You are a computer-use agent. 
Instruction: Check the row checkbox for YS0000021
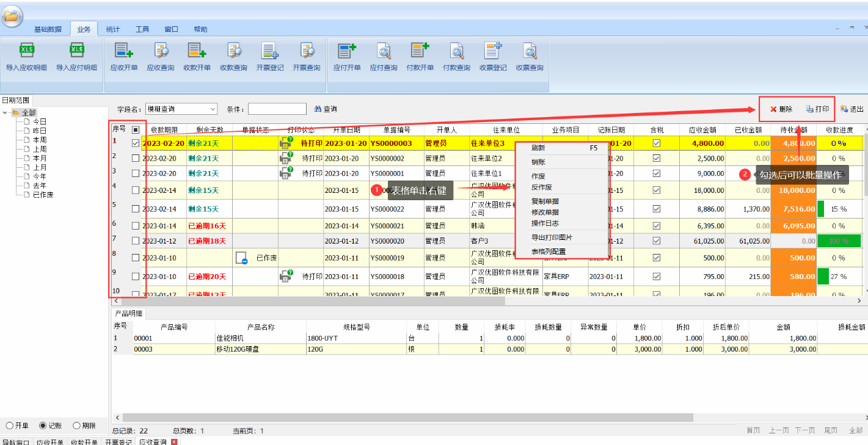136,226
